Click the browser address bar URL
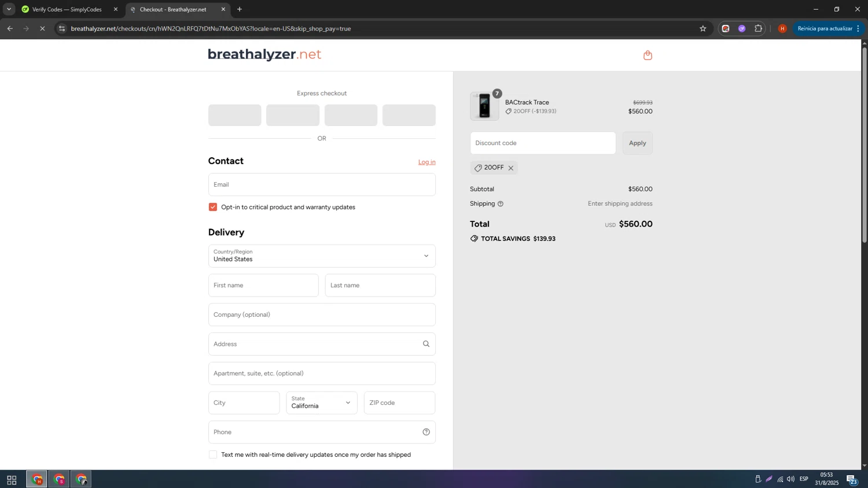The width and height of the screenshot is (868, 488). click(x=211, y=28)
